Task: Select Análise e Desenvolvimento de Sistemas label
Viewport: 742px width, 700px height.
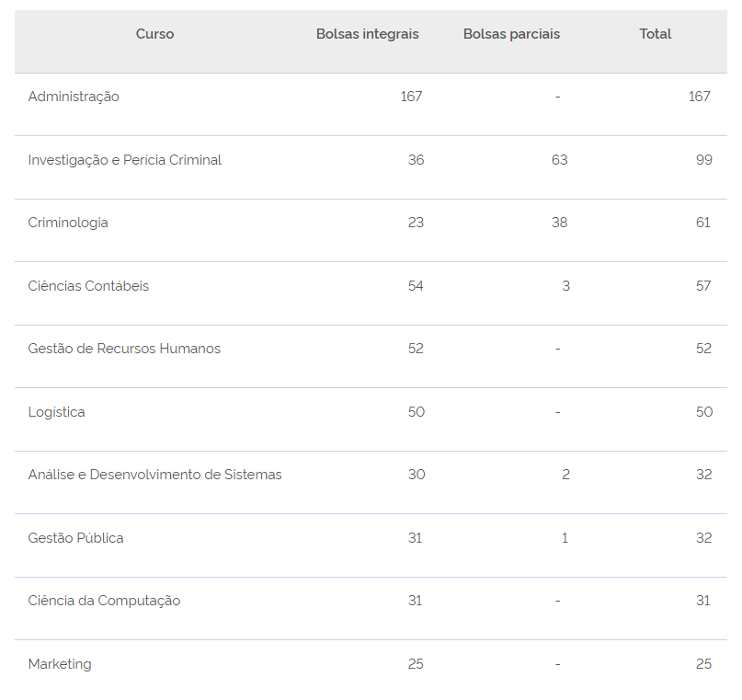Action: coord(154,475)
